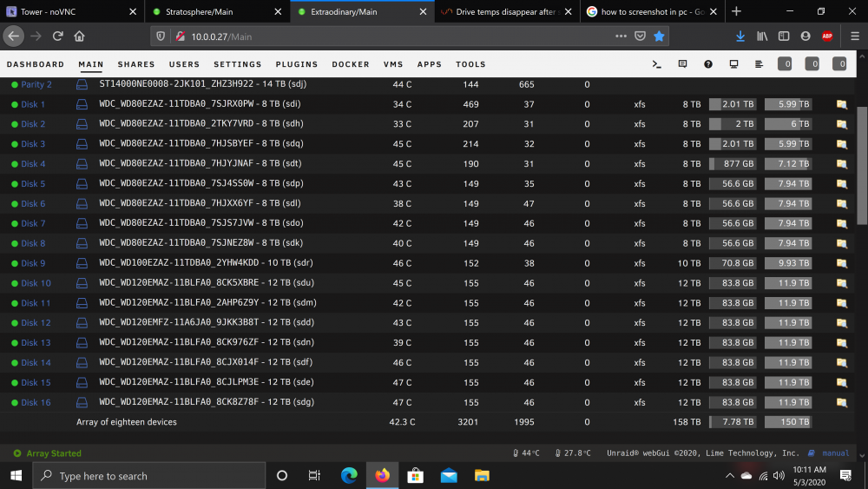Switch to Stratosphere/Main browser tab
This screenshot has height=489, width=868.
coord(217,11)
